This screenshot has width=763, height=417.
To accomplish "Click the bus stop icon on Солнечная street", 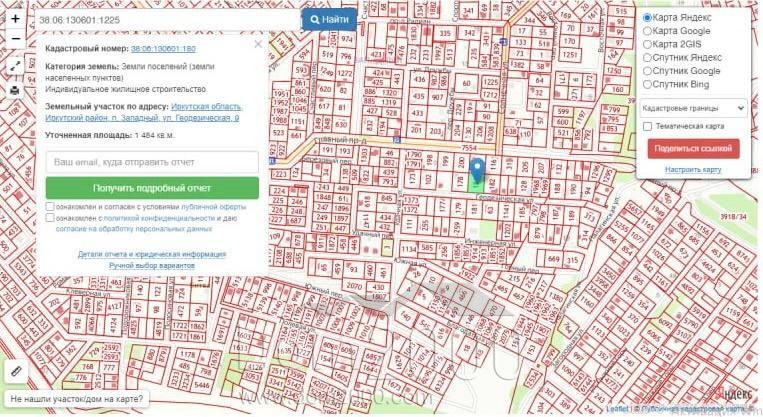I will click(x=504, y=42).
